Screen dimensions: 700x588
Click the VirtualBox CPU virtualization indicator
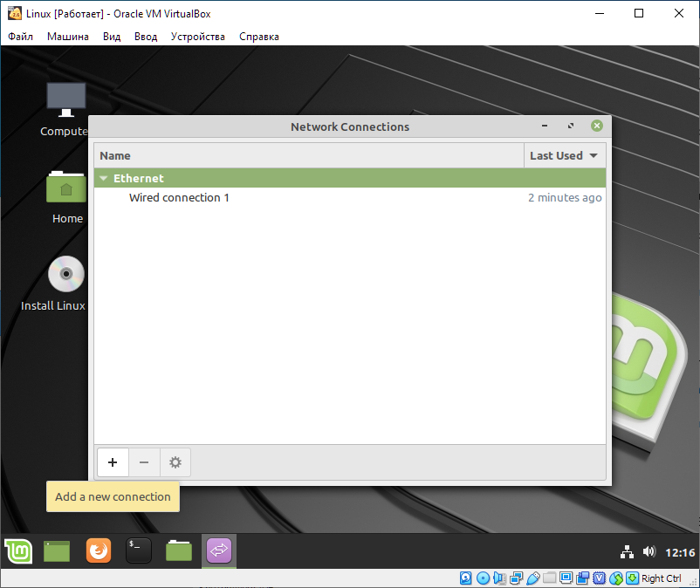[x=599, y=578]
